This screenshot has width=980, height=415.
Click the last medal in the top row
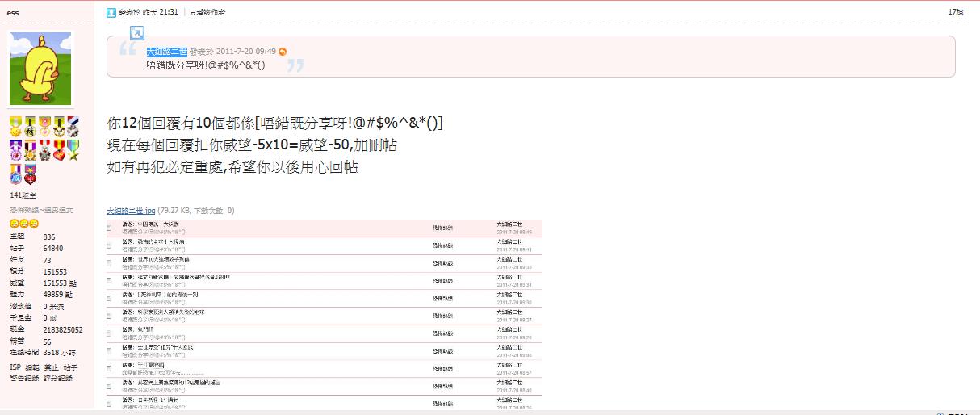73,125
